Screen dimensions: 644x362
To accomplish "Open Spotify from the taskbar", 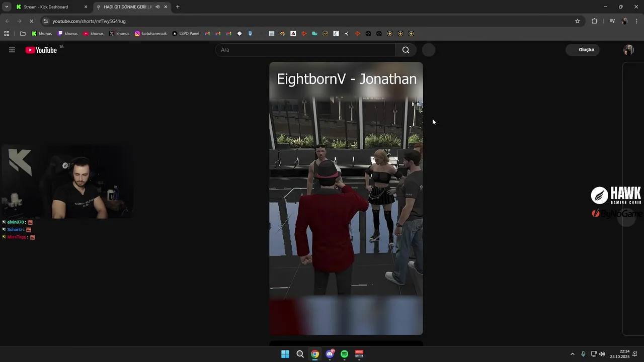I will [x=345, y=354].
